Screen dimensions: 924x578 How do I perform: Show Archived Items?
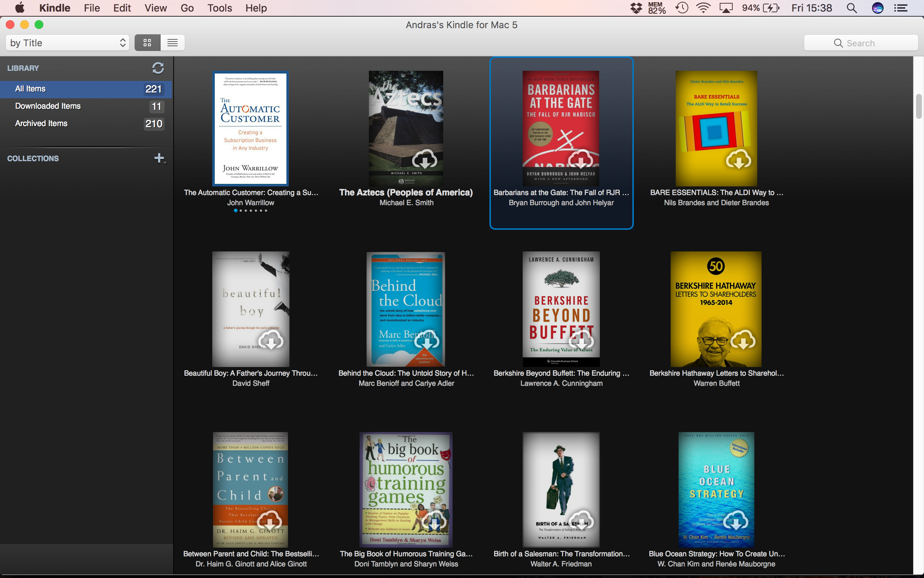point(86,124)
